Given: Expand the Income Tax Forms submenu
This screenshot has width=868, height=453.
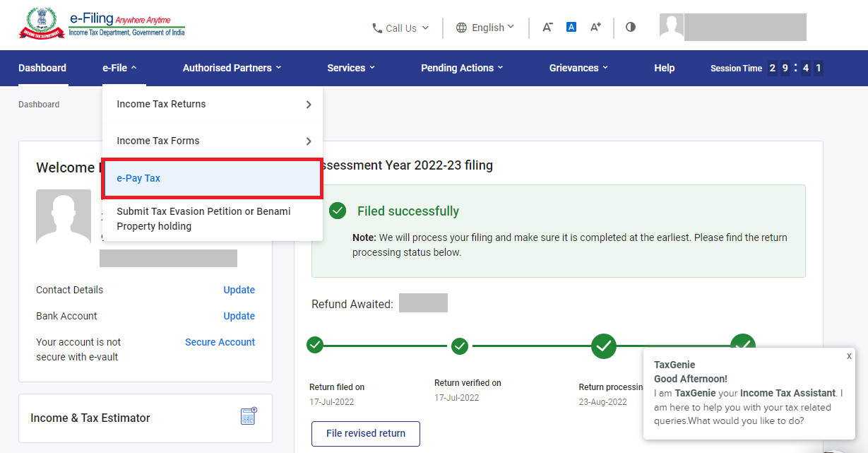Looking at the screenshot, I should (x=157, y=141).
